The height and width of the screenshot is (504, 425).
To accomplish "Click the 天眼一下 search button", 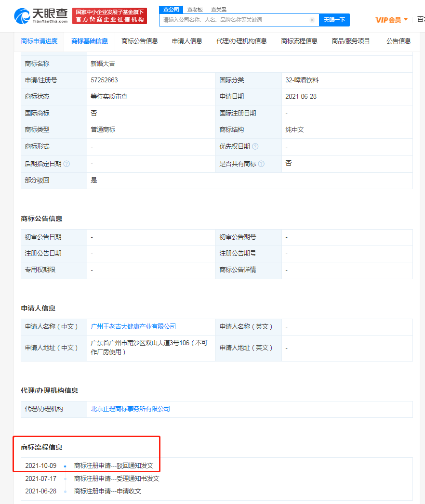I will [334, 20].
